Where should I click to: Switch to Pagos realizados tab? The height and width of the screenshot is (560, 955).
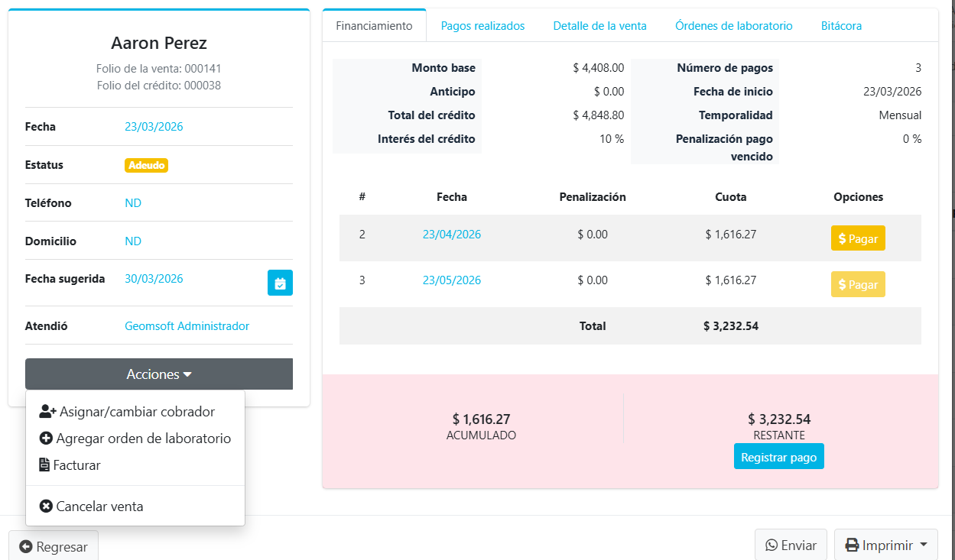tap(482, 26)
